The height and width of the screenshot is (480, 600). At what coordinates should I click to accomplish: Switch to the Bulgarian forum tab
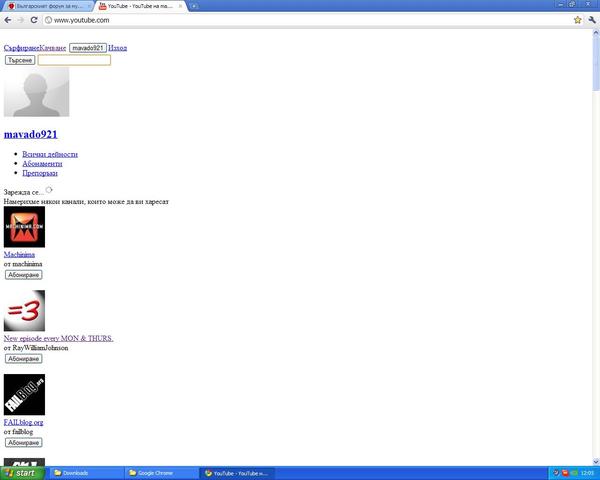click(48, 6)
